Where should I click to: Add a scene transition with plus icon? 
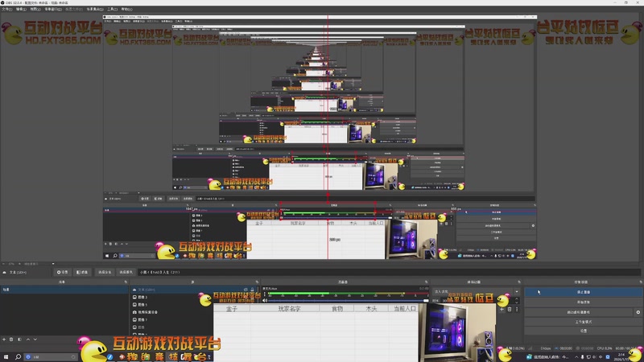502,309
